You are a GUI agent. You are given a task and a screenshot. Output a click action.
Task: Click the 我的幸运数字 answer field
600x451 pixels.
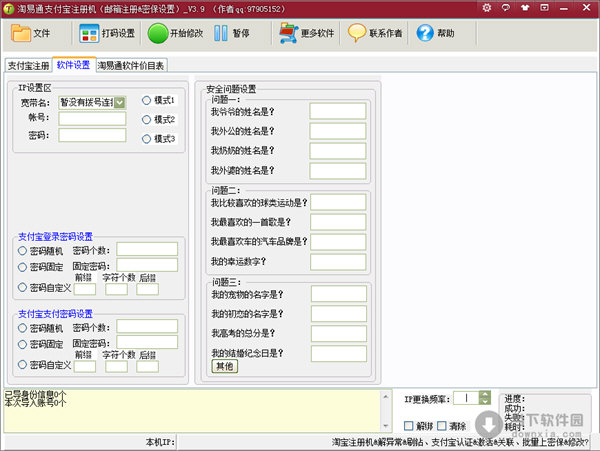pos(337,261)
